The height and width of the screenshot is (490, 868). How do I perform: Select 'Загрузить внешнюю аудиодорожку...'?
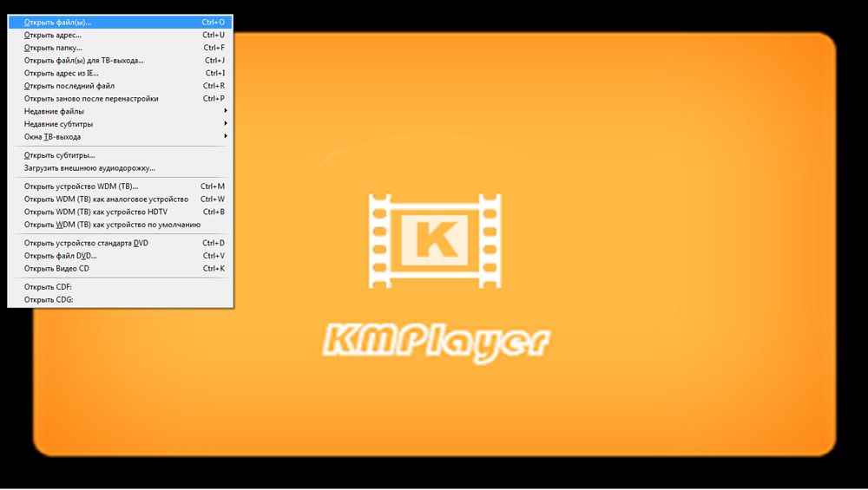coord(120,168)
